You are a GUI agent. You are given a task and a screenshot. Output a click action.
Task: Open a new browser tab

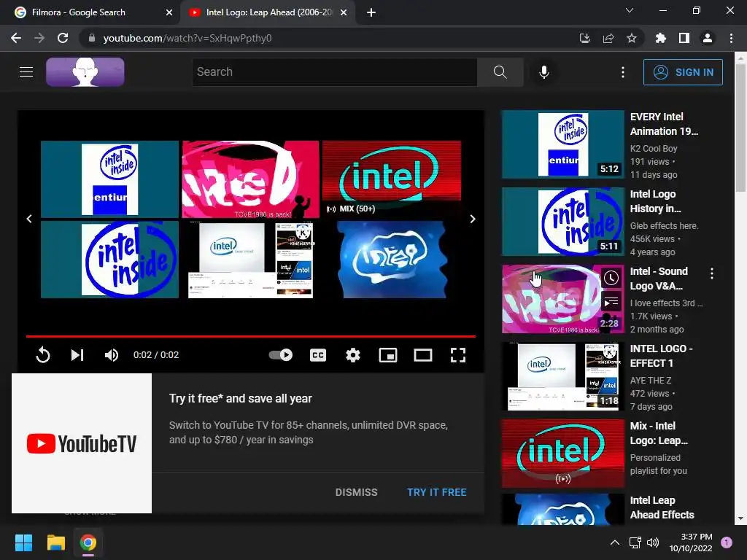click(x=371, y=12)
